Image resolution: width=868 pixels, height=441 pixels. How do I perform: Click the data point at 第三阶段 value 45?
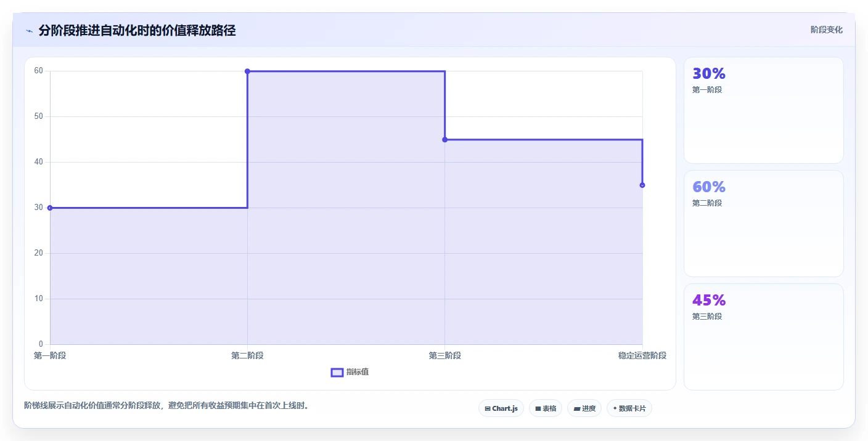(444, 140)
